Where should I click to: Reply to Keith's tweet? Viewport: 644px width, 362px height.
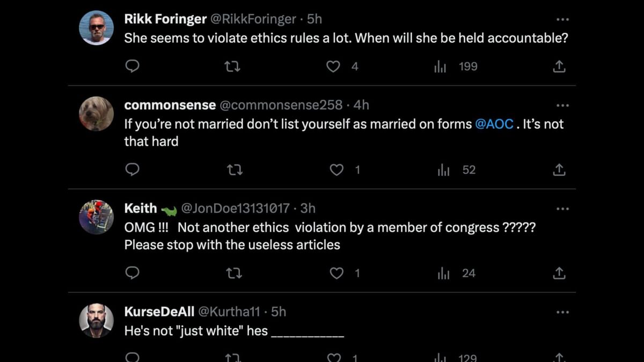point(132,274)
